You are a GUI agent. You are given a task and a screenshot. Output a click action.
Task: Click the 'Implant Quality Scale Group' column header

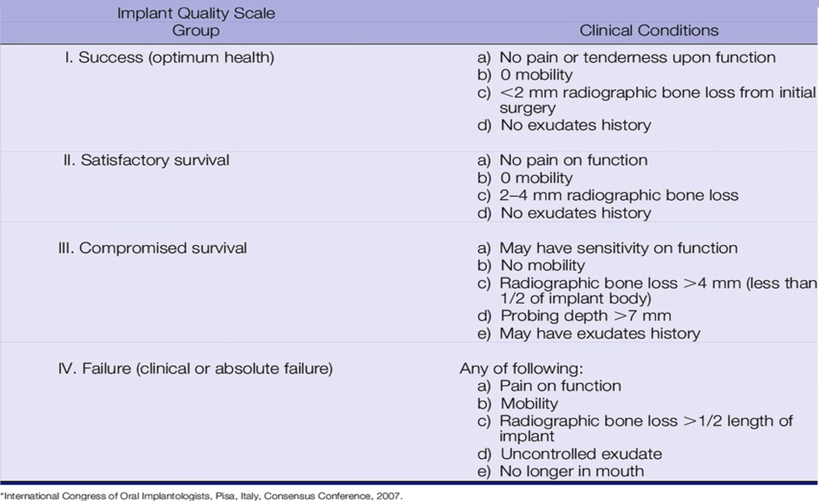coord(196,22)
